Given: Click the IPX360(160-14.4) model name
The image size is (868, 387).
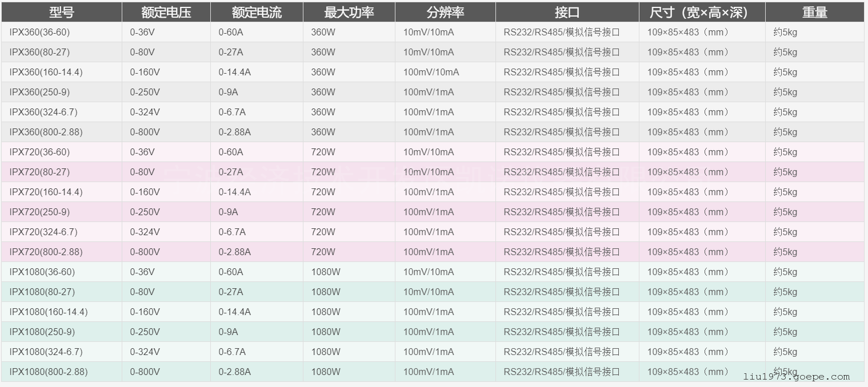Looking at the screenshot, I should [x=46, y=72].
